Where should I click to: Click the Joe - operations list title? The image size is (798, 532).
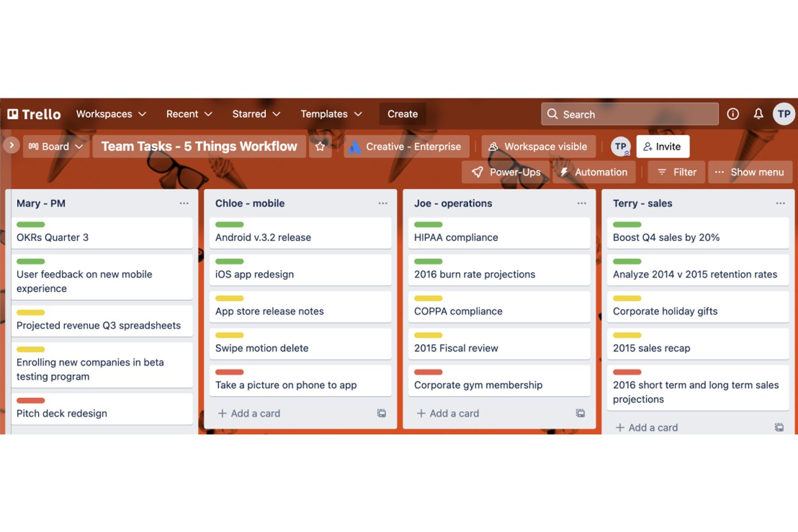(453, 203)
